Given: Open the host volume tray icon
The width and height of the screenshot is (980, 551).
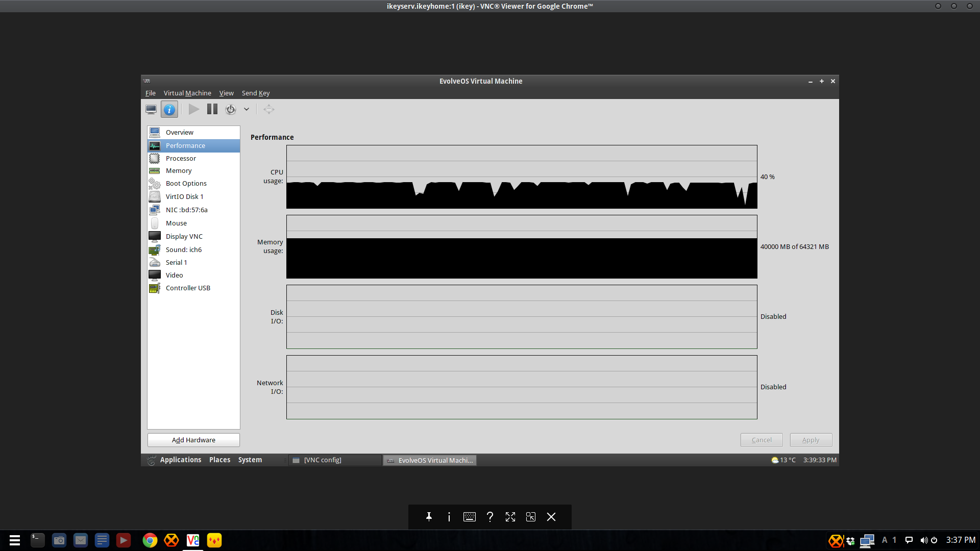Looking at the screenshot, I should [924, 540].
